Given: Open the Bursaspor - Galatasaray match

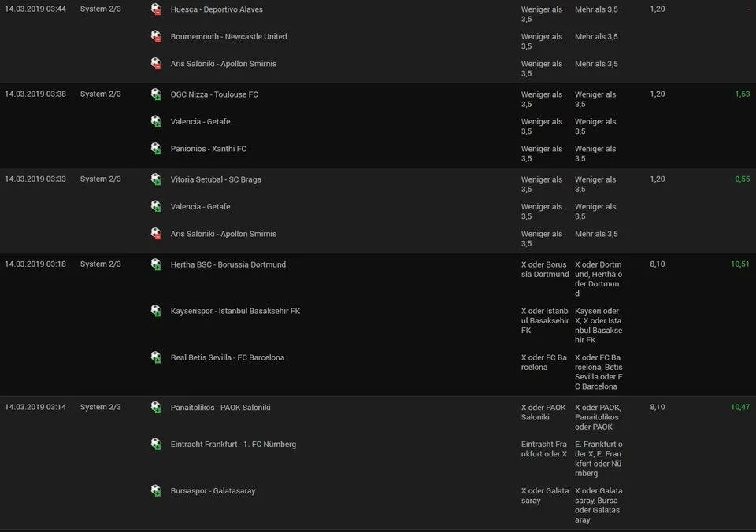Looking at the screenshot, I should click(x=213, y=490).
